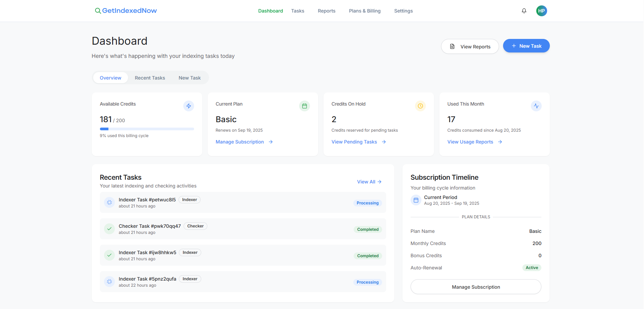Switch to the New Task tab

point(189,78)
